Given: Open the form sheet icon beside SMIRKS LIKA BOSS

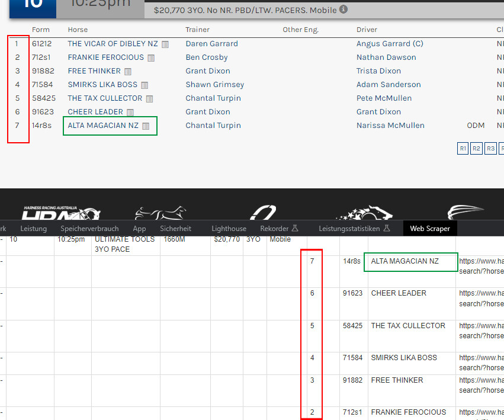Looking at the screenshot, I should [145, 85].
